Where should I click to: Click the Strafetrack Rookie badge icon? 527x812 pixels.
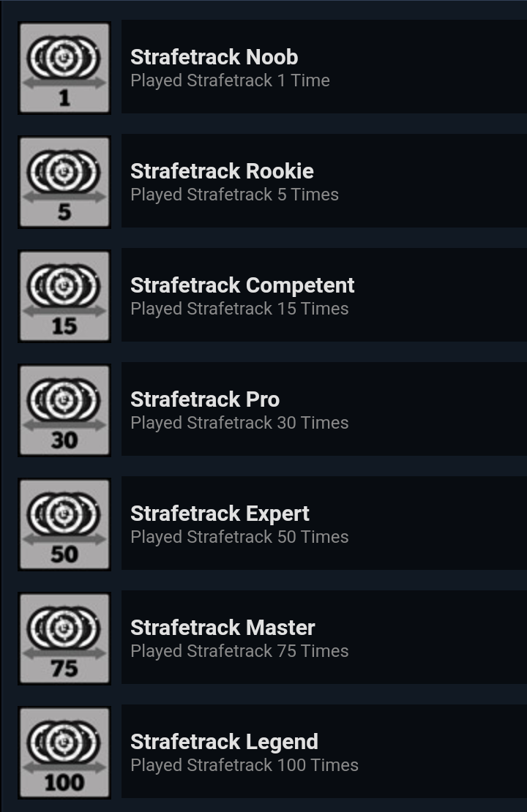(x=64, y=182)
